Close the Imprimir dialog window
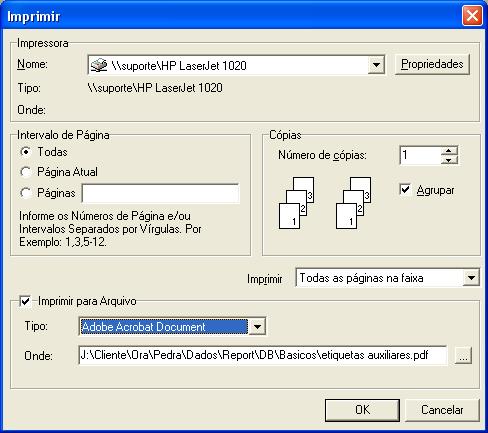This screenshot has width=488, height=433. pos(472,15)
